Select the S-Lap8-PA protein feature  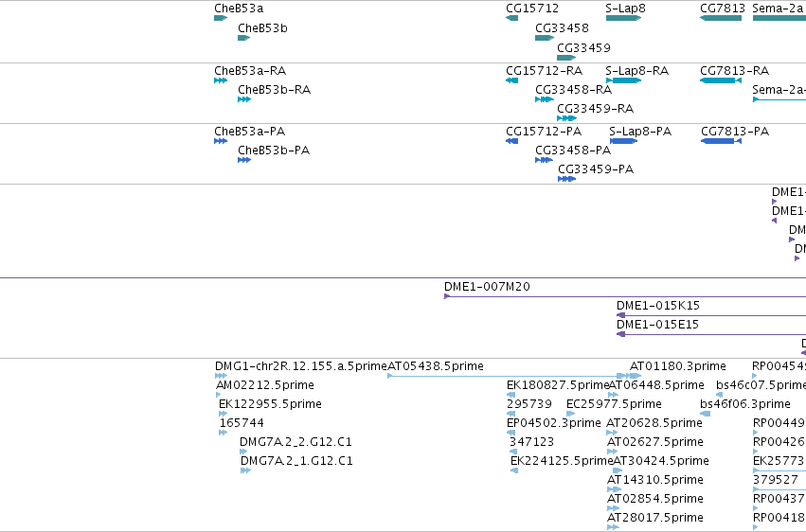pos(623,141)
